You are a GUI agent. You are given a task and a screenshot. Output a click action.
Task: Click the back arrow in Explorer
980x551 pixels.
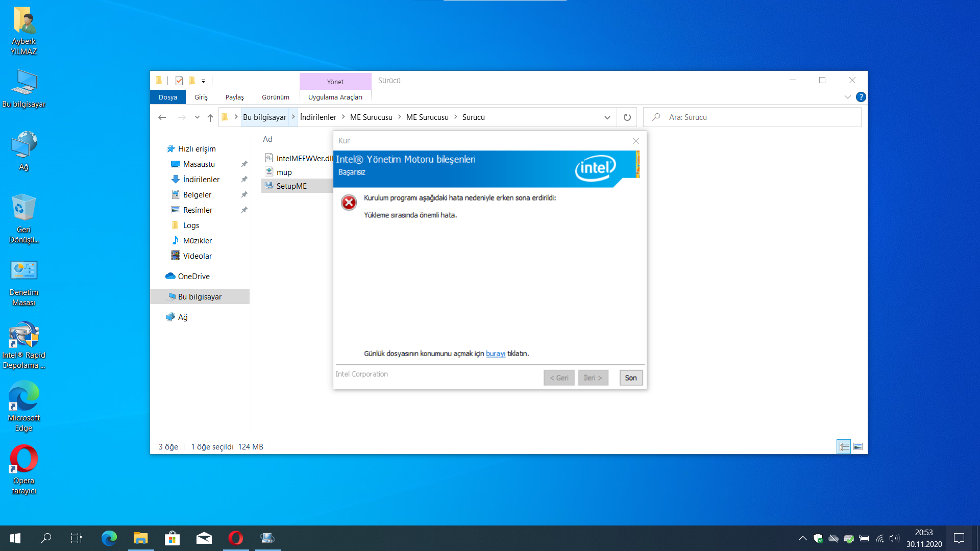(162, 117)
